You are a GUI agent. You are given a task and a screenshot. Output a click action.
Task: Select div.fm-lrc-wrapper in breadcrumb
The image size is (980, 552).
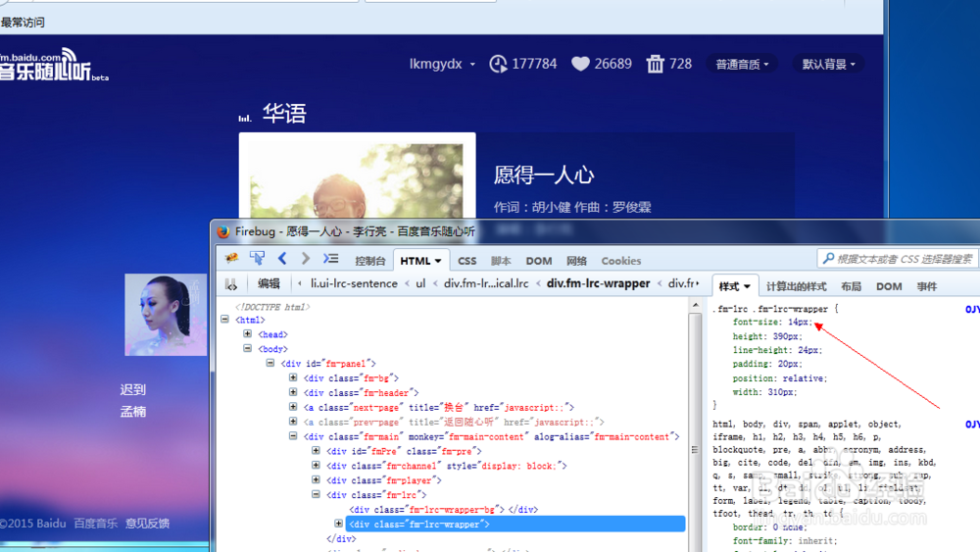(598, 283)
